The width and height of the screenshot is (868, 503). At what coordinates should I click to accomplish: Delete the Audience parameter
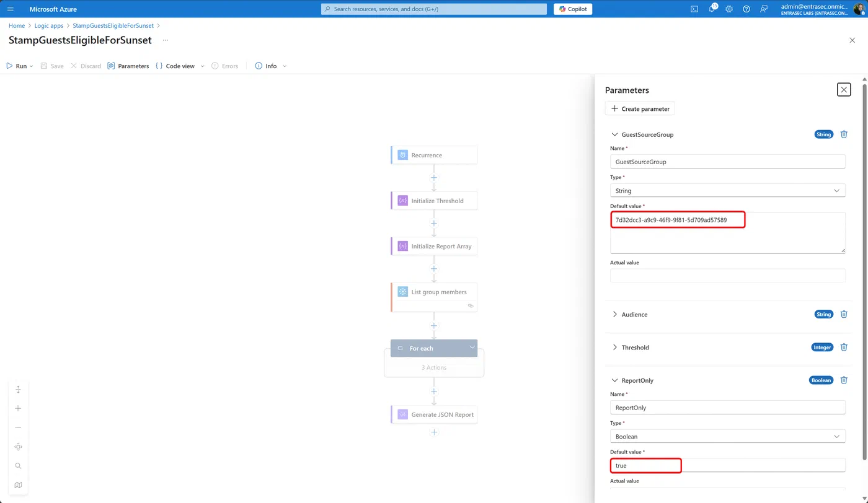[x=844, y=315]
